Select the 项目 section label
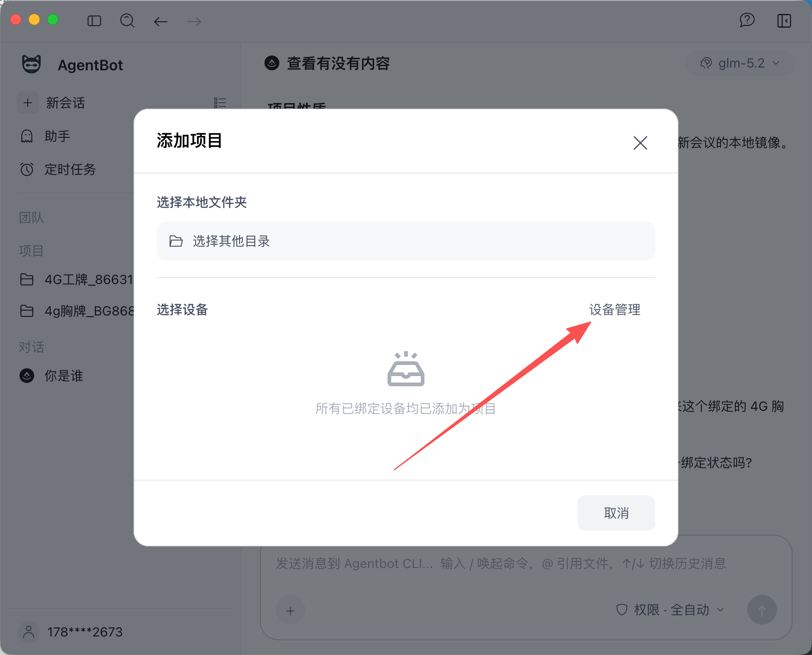Viewport: 812px width, 655px height. [x=31, y=251]
